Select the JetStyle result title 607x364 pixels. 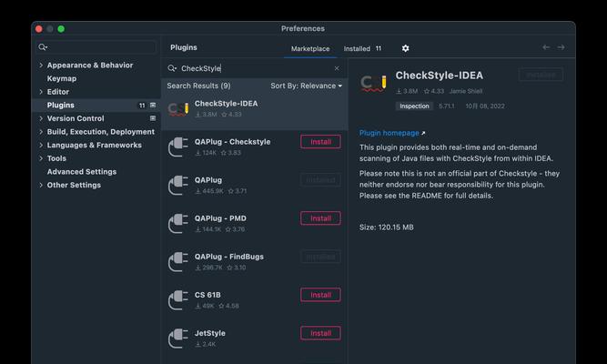(x=210, y=333)
